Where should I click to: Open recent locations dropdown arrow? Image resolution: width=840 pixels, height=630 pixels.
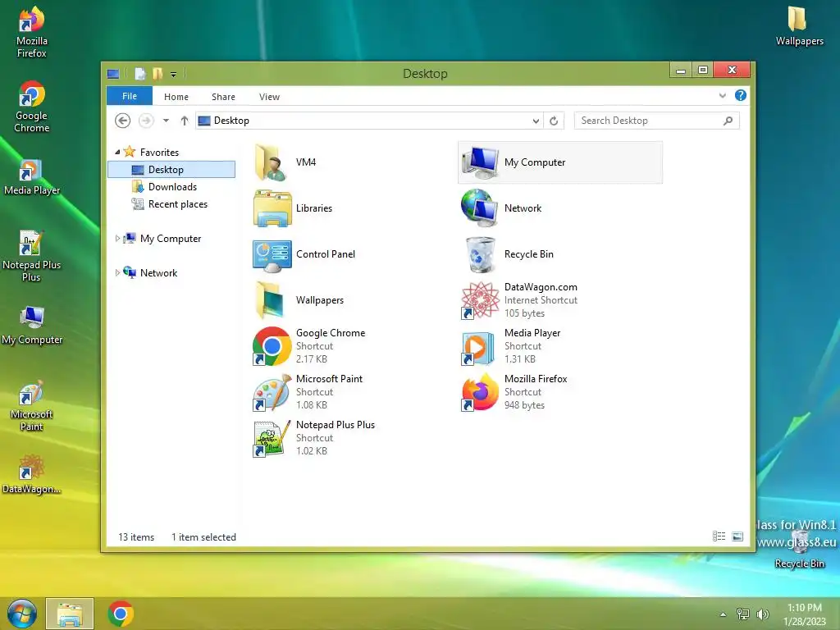[x=166, y=121]
